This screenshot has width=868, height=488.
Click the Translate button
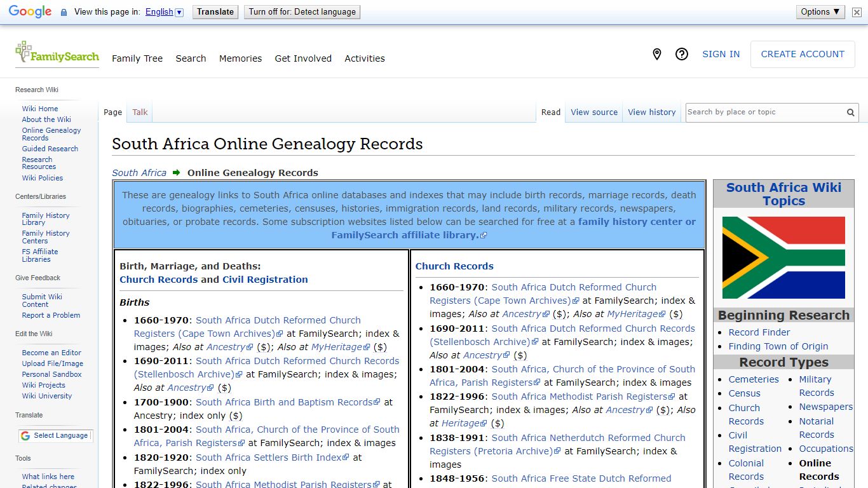point(215,12)
